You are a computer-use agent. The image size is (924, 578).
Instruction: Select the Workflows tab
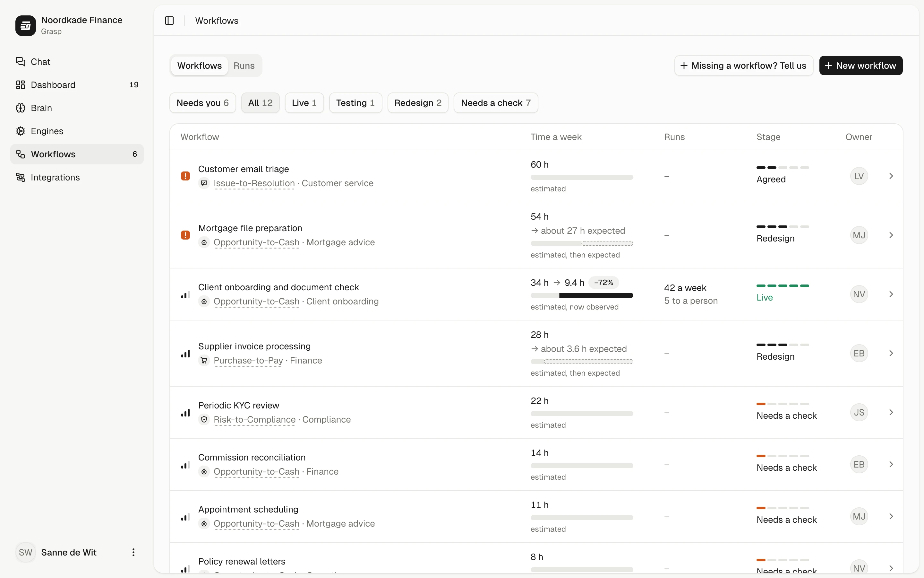point(199,66)
